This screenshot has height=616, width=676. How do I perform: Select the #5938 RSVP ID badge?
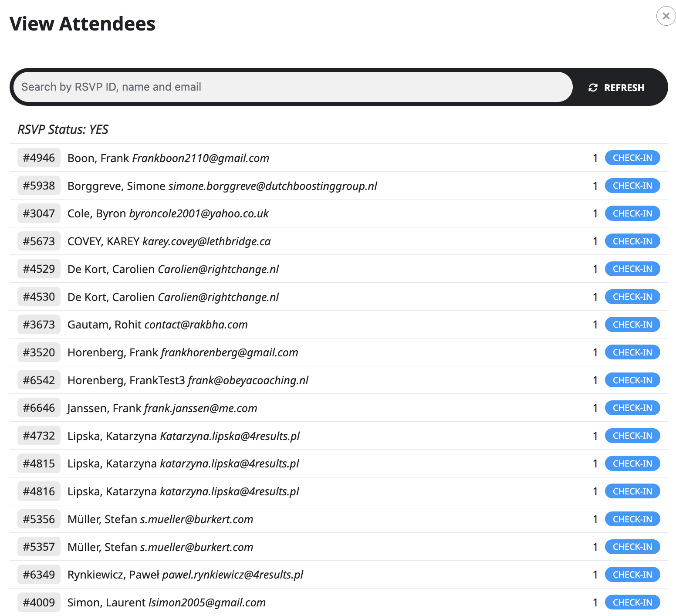click(39, 186)
